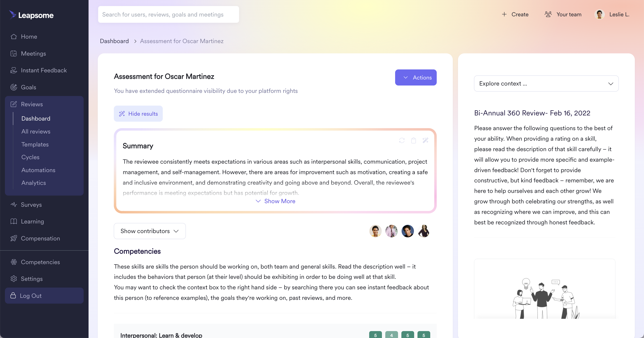Viewport: 644px width, 338px height.
Task: Open the Explore context dropdown
Action: pyautogui.click(x=546, y=84)
